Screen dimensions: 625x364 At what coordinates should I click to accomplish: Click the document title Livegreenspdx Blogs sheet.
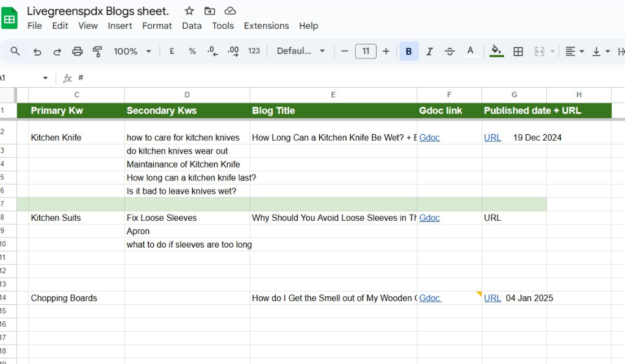[x=98, y=11]
